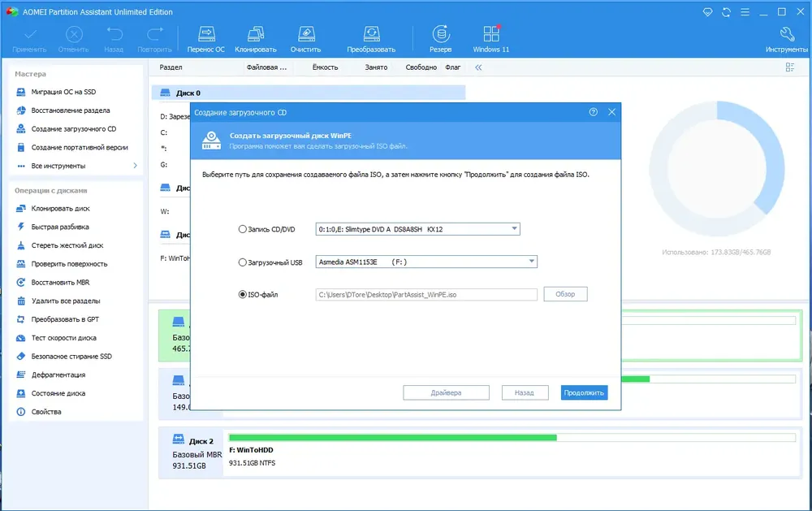Click the Повторить redo icon
The height and width of the screenshot is (511, 812).
coord(154,39)
